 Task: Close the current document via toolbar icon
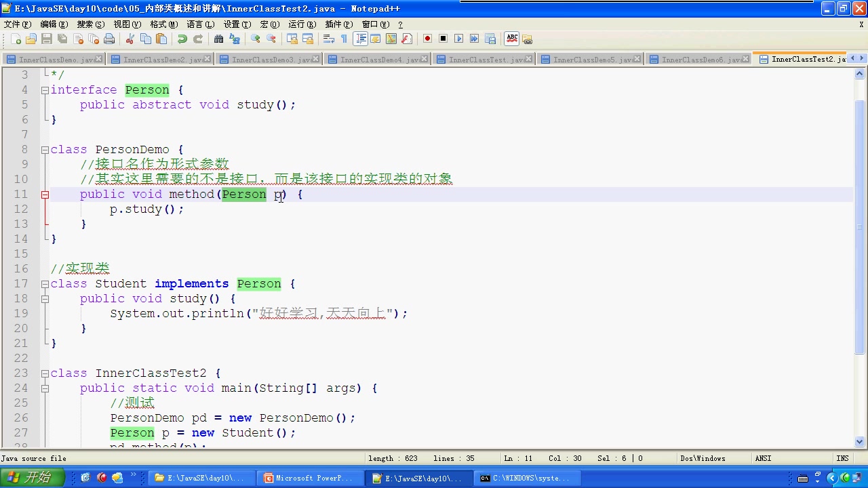(78, 39)
